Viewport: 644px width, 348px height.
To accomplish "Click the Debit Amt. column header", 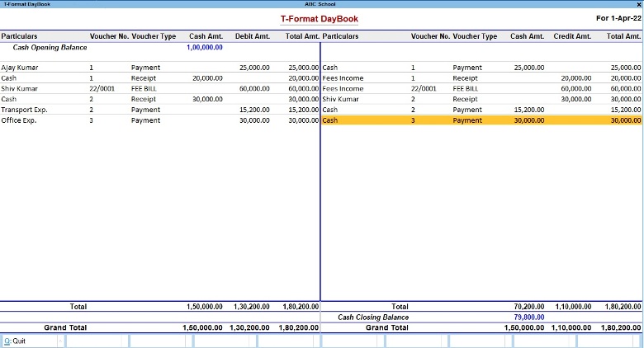I will 252,36.
